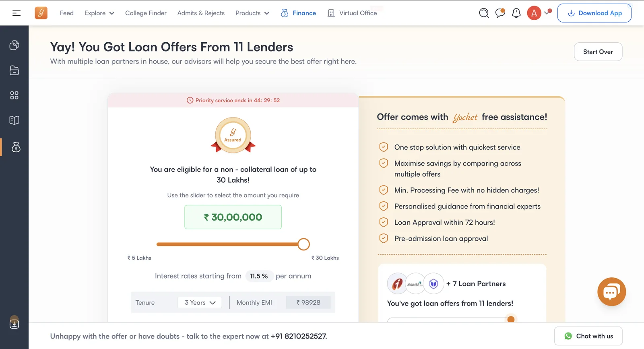644x349 pixels.
Task: Open the sidebar grid dashboard icon
Action: [x=14, y=95]
